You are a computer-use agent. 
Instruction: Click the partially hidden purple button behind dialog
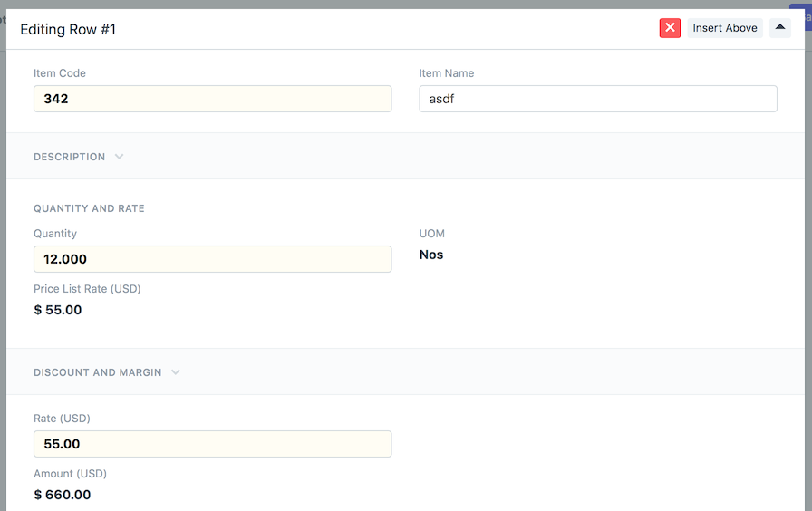click(x=800, y=17)
